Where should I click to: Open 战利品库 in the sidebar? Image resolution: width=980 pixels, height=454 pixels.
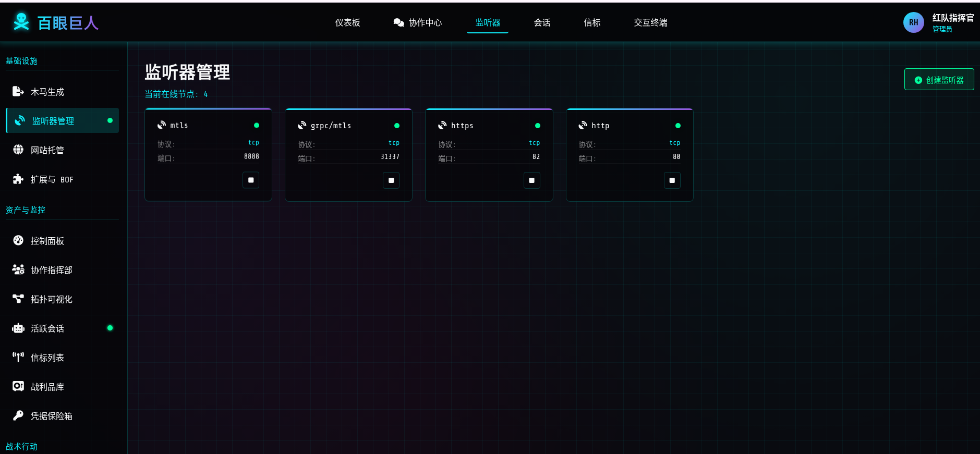(47, 387)
